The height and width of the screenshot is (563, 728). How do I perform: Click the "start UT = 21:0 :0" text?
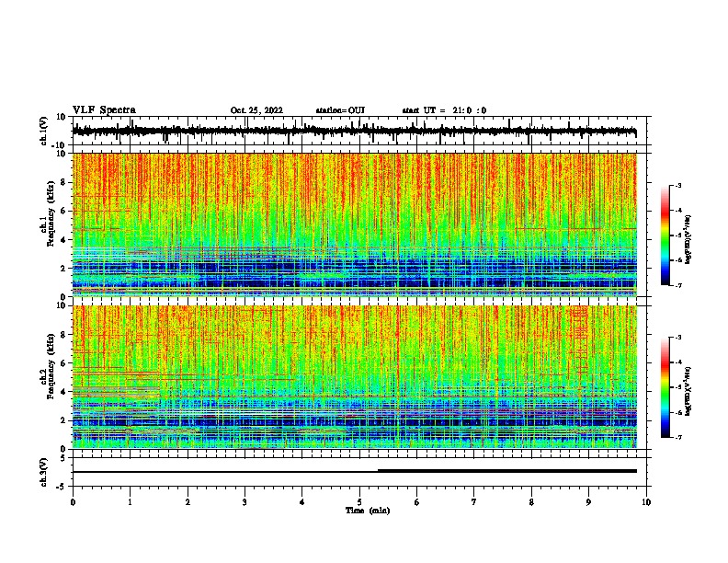(x=444, y=110)
